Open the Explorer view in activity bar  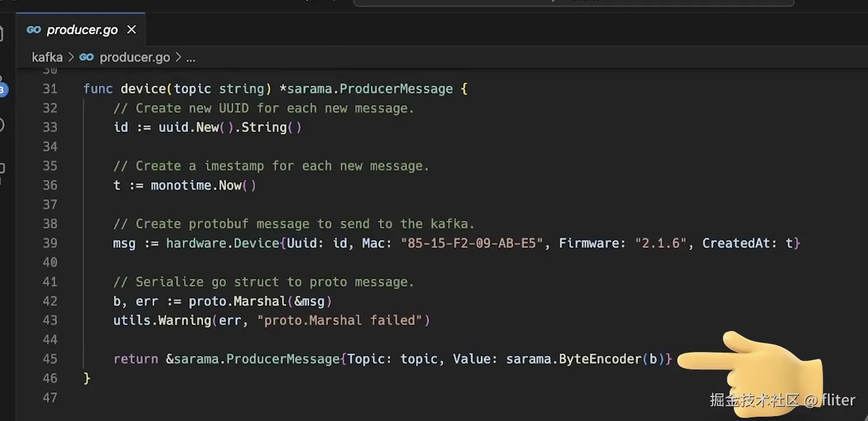point(2,33)
